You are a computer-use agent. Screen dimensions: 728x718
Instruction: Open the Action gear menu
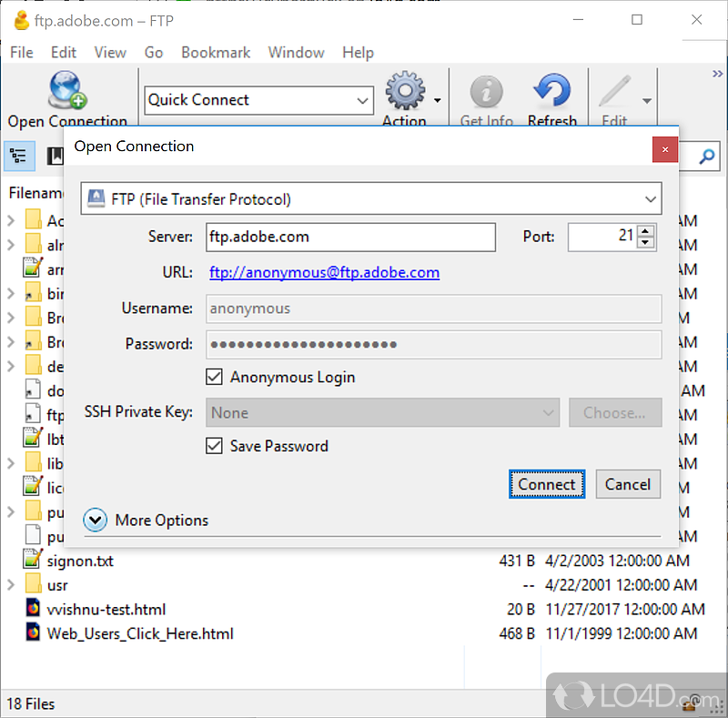coord(404,91)
